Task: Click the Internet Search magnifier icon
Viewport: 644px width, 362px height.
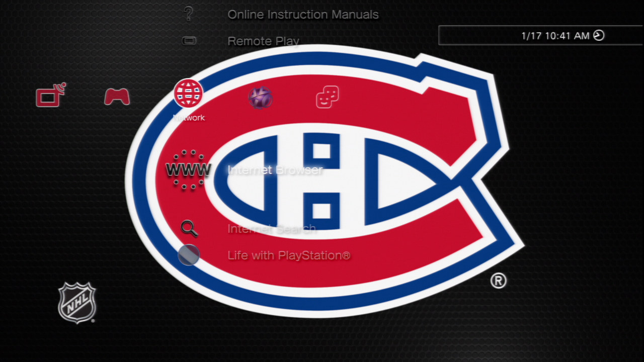Action: click(x=189, y=229)
